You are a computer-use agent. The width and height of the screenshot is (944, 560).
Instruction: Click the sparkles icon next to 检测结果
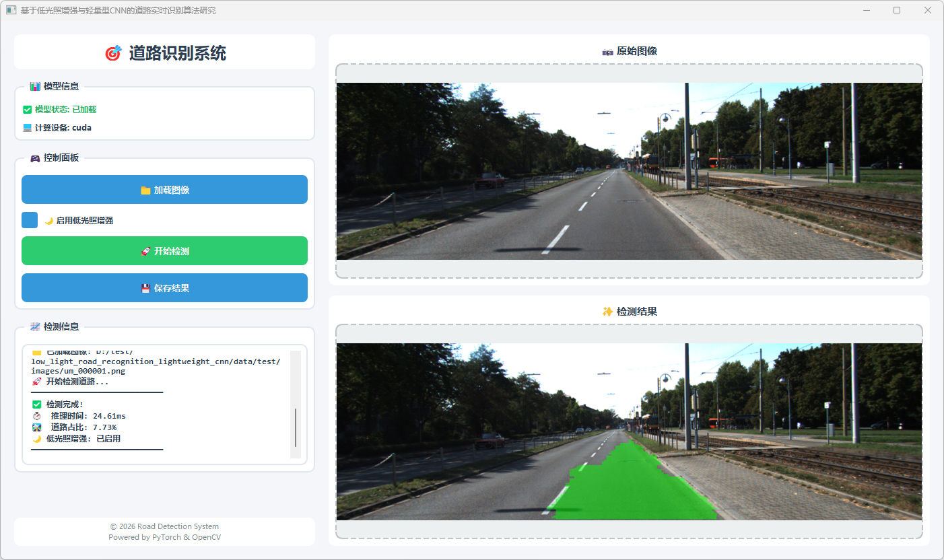[x=607, y=312]
